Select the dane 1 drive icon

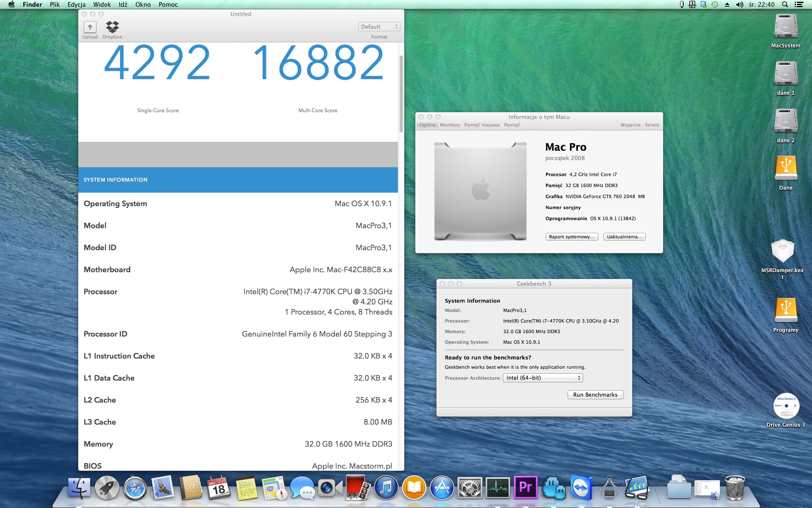[x=786, y=74]
